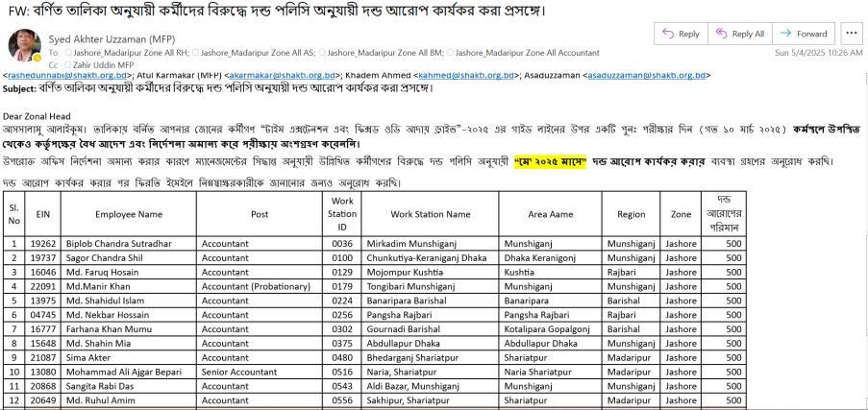Click Mojompur Kushtia work station cell
868x410 pixels.
(x=430, y=273)
